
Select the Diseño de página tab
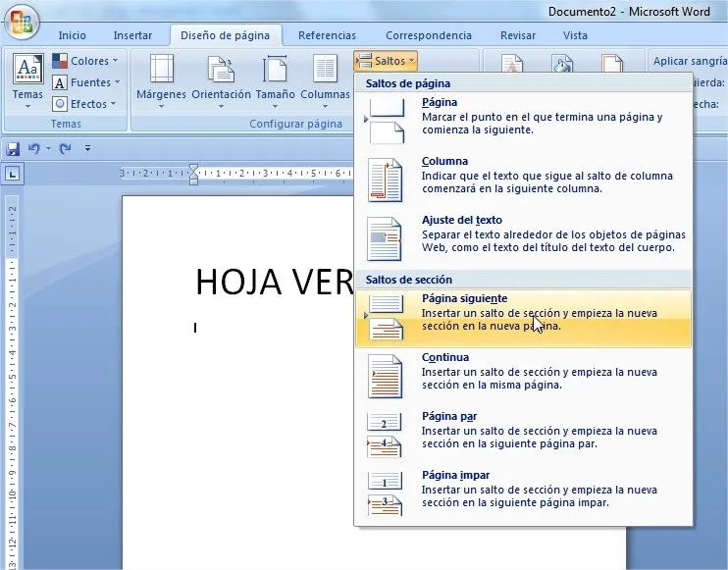(226, 35)
